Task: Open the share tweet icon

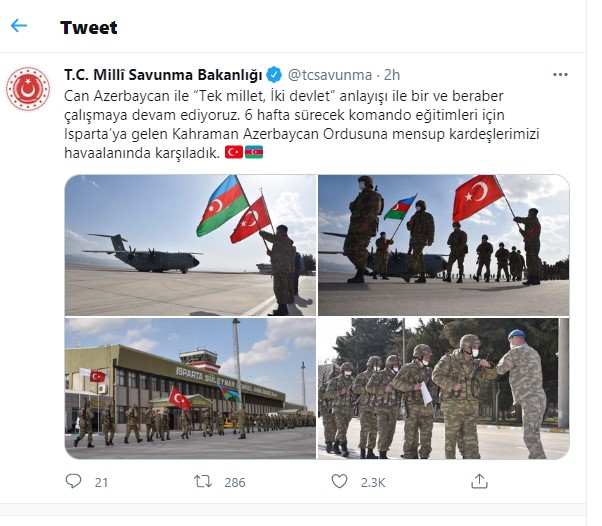Action: [479, 481]
